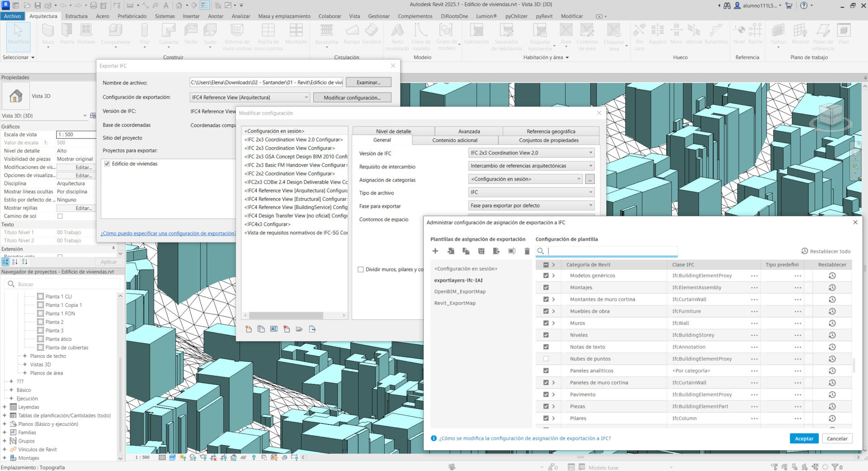Click the save template floppy disk icon
This screenshot has height=471, width=868.
[x=481, y=251]
